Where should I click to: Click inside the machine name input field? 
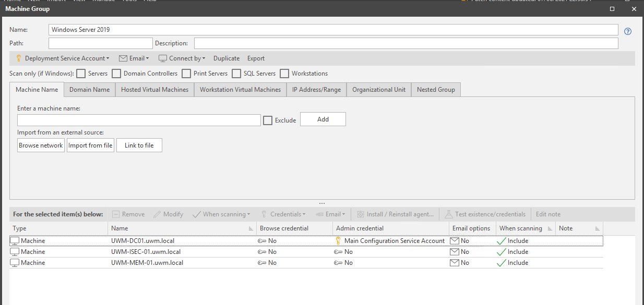click(138, 120)
